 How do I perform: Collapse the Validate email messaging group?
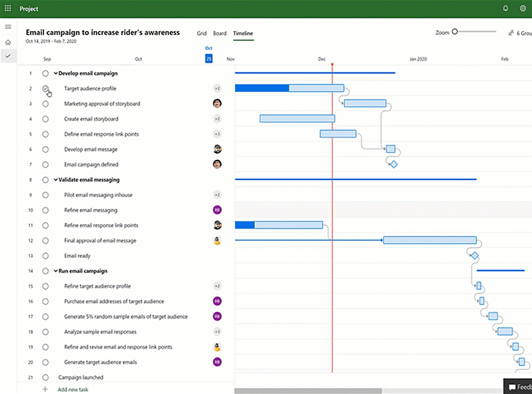pyautogui.click(x=56, y=180)
